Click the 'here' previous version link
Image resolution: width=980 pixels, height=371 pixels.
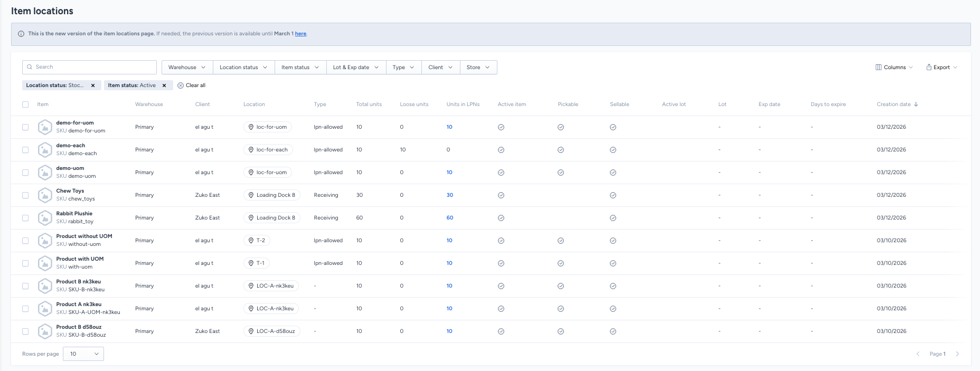click(300, 34)
